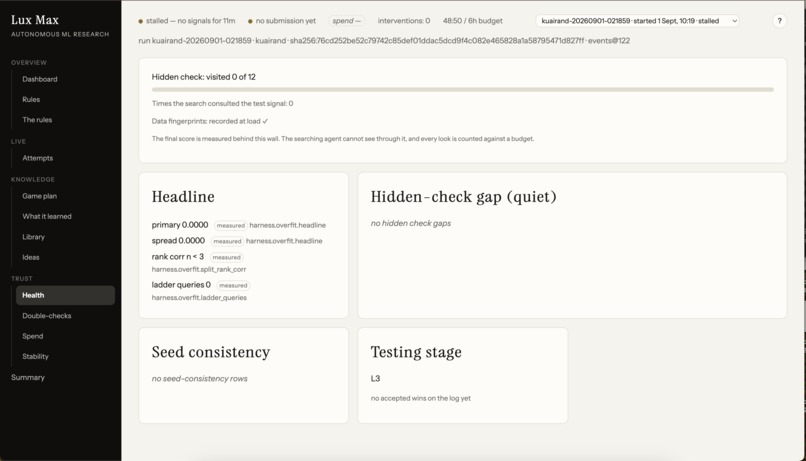Open Spend in sidebar
Screen dimensions: 806x461
pos(32,336)
